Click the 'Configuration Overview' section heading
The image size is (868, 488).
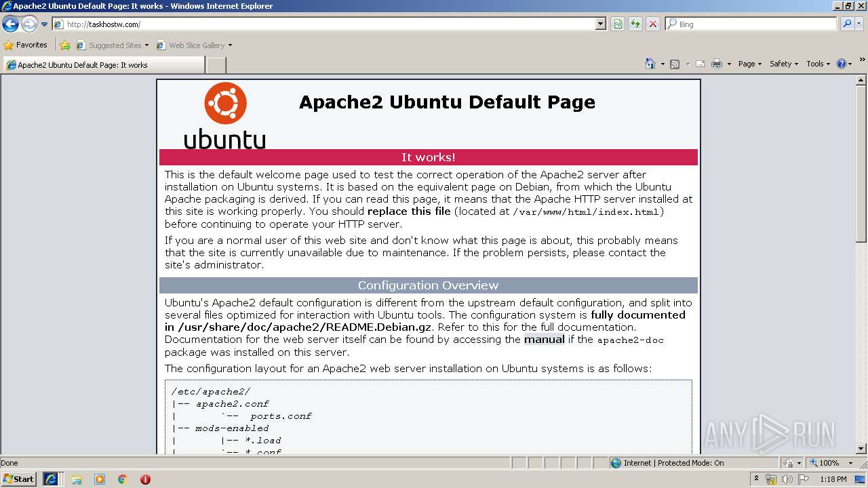[429, 285]
